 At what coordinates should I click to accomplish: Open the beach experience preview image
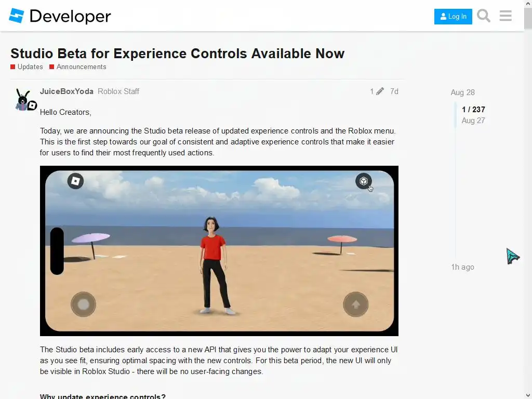point(219,251)
